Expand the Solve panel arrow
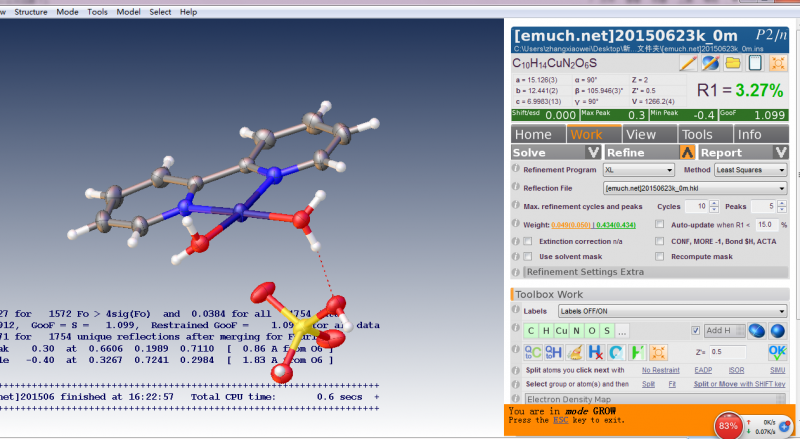The width and height of the screenshot is (800, 439). [x=593, y=152]
